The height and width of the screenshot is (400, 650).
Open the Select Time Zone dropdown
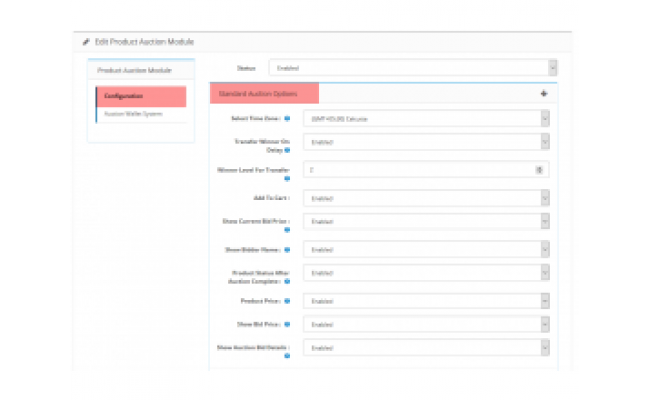tap(426, 119)
